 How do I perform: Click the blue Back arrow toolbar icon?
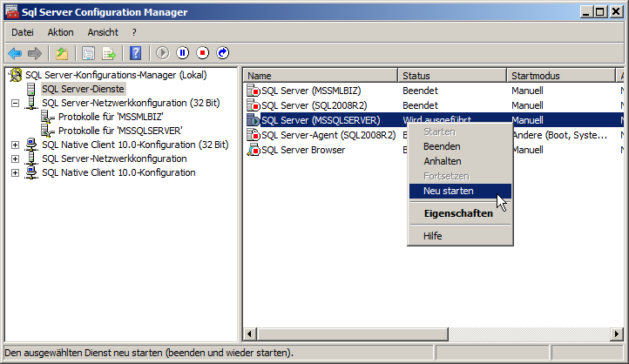[x=15, y=53]
